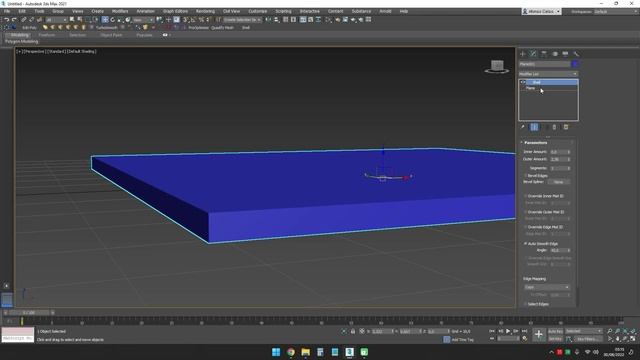Enable the Select Edges checkbox

point(526,304)
